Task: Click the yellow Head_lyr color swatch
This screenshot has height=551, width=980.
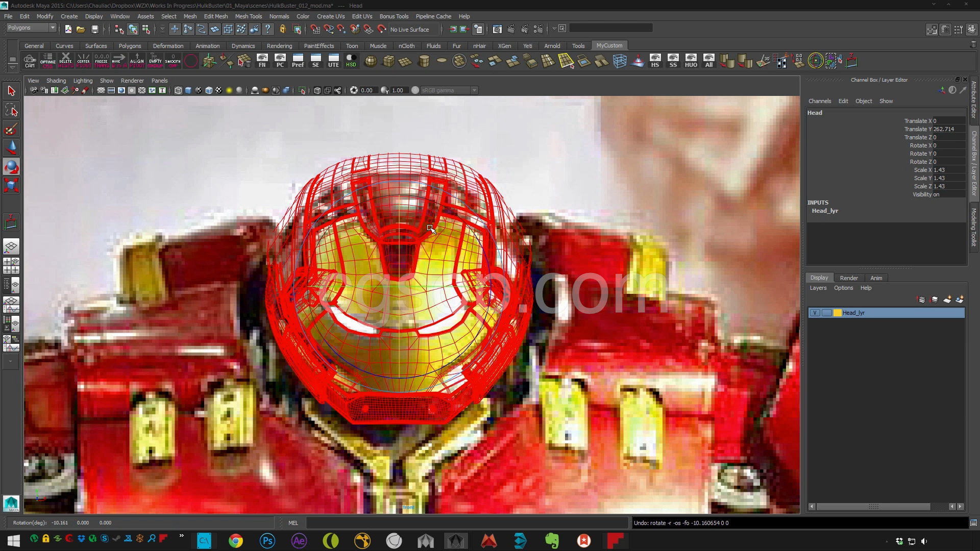Action: point(837,313)
